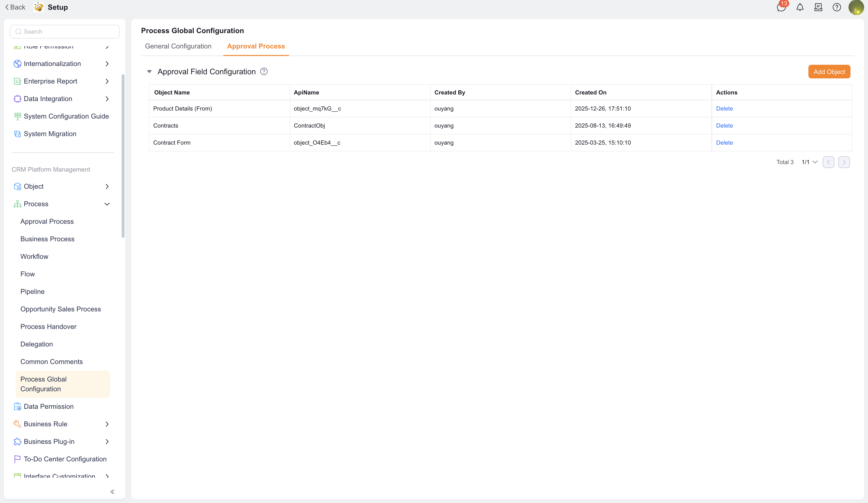Open Opportunity Sales Process in sidebar

[61, 309]
